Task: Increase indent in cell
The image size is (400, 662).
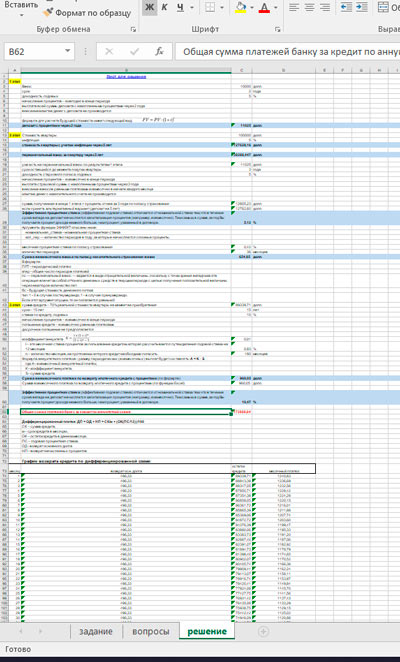Action: pos(362,8)
